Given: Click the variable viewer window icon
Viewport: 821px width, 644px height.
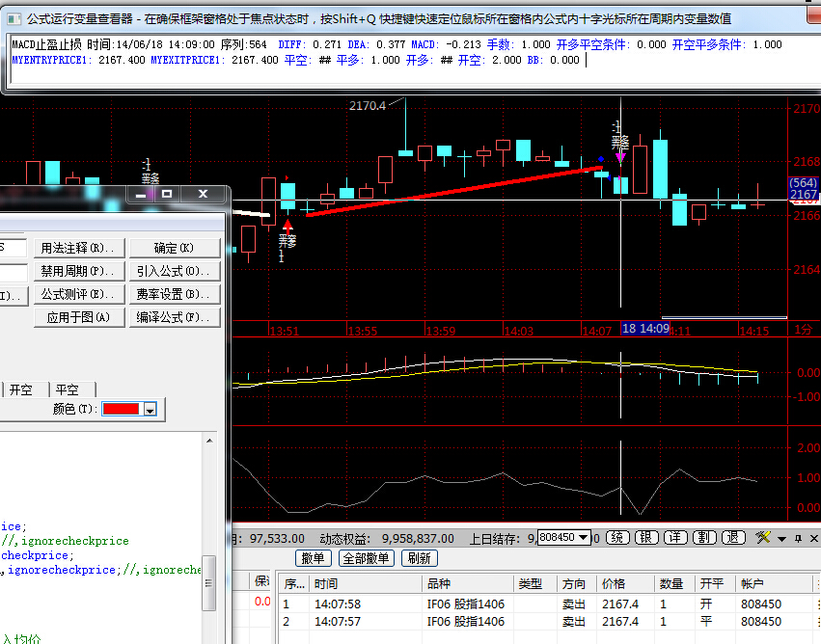Looking at the screenshot, I should point(14,19).
